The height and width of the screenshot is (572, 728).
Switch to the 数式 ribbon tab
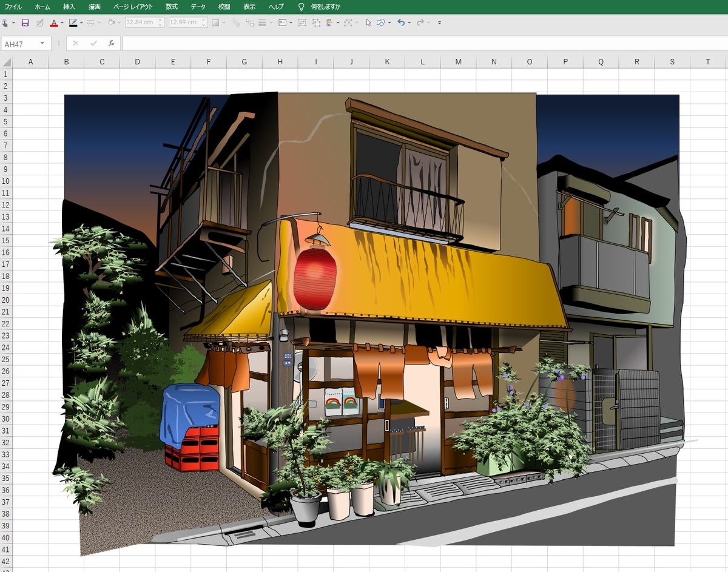point(172,7)
